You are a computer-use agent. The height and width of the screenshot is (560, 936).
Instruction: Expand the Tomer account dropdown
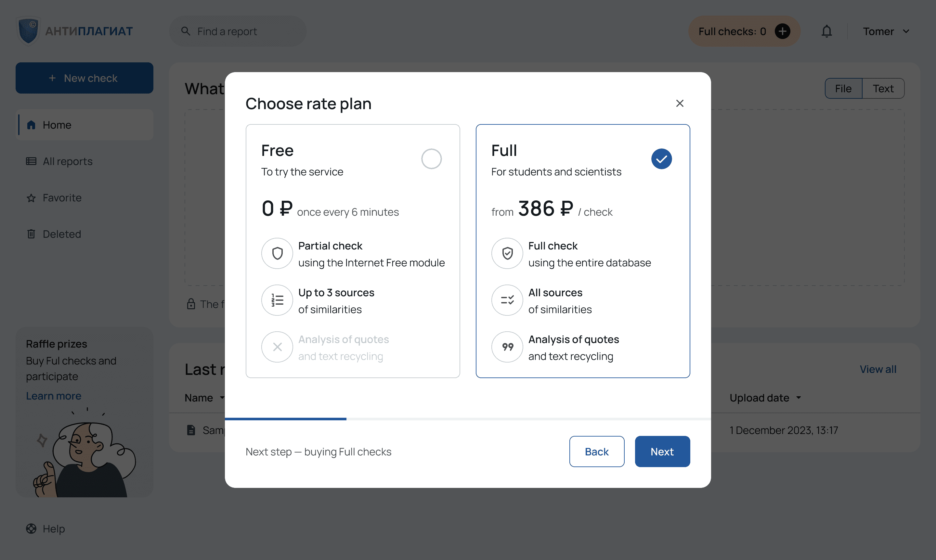tap(886, 31)
